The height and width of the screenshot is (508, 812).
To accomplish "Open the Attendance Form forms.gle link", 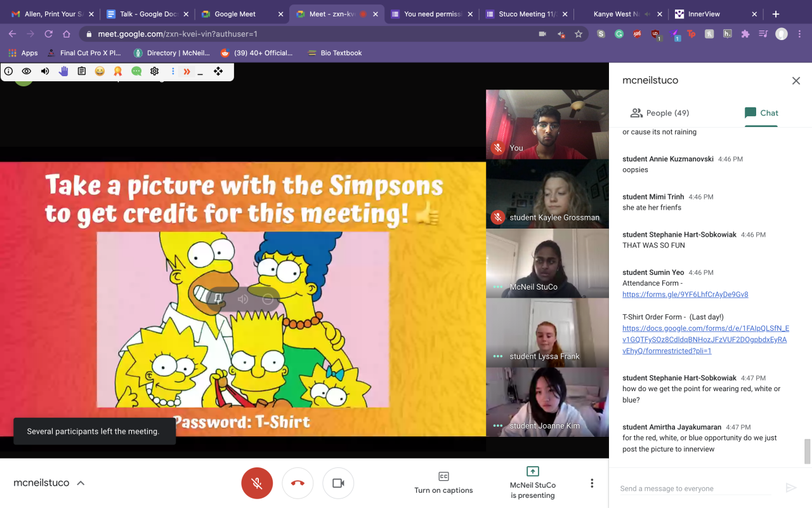I will pyautogui.click(x=685, y=295).
